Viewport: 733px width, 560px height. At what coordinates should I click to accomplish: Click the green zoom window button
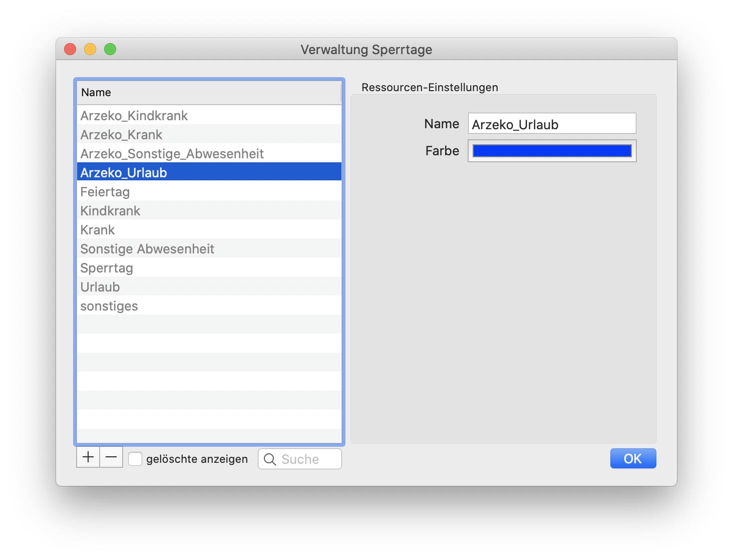coord(110,49)
